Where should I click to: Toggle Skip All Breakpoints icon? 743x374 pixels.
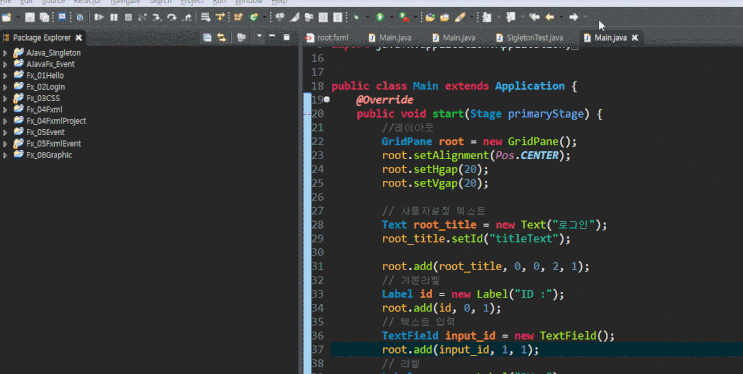[x=80, y=18]
